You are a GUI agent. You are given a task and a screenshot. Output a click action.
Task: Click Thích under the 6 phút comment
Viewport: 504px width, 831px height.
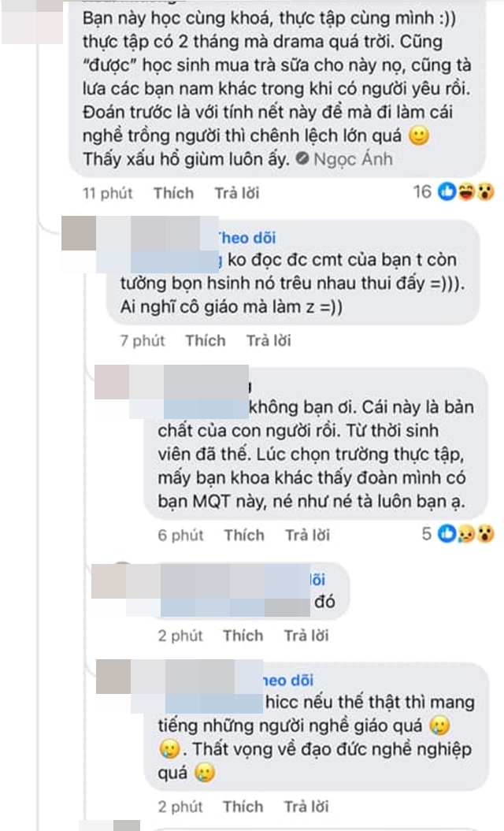tap(244, 535)
